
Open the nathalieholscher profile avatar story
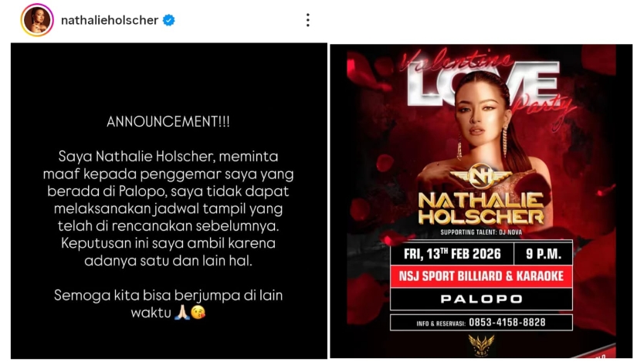[x=37, y=20]
